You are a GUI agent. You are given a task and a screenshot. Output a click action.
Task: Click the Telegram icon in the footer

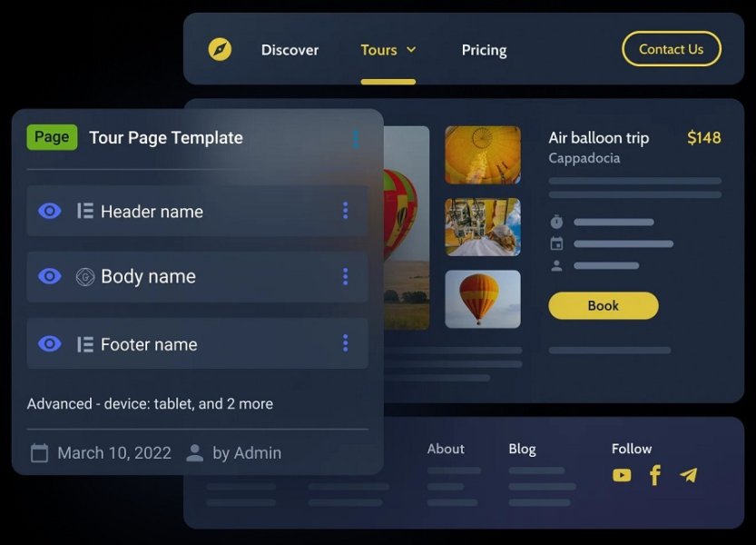(688, 473)
